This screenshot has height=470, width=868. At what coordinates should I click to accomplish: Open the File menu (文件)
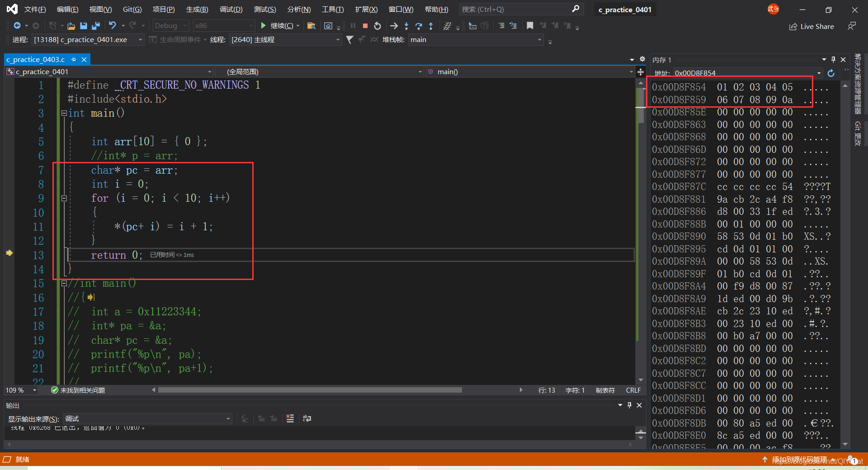(35, 9)
